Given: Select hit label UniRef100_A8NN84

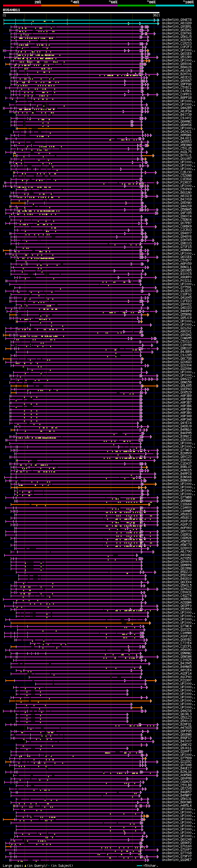Looking at the screenshot, I should 177,250.
